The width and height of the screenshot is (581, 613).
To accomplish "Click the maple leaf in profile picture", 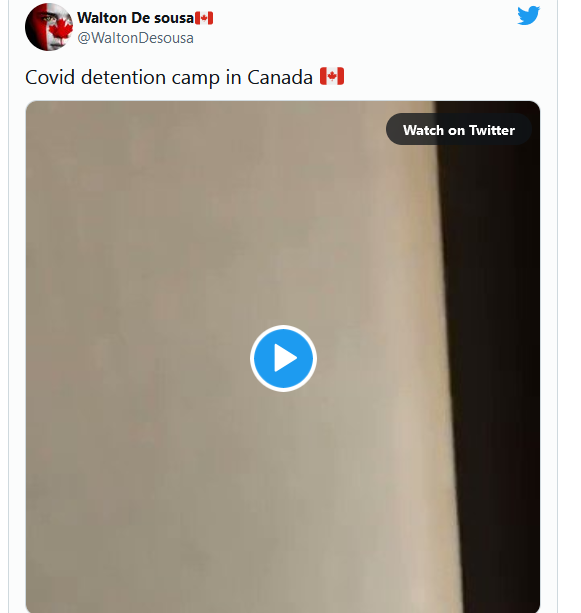I will coord(60,30).
